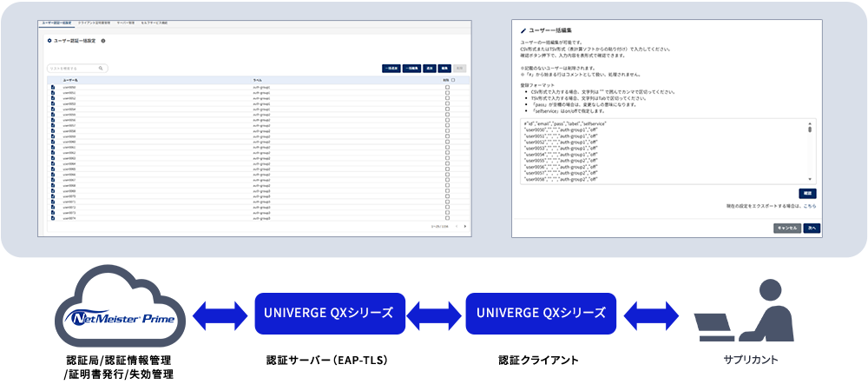Click the up arrow of the CSV textarea scrollbar
This screenshot has width=868, height=391.
pyautogui.click(x=810, y=123)
